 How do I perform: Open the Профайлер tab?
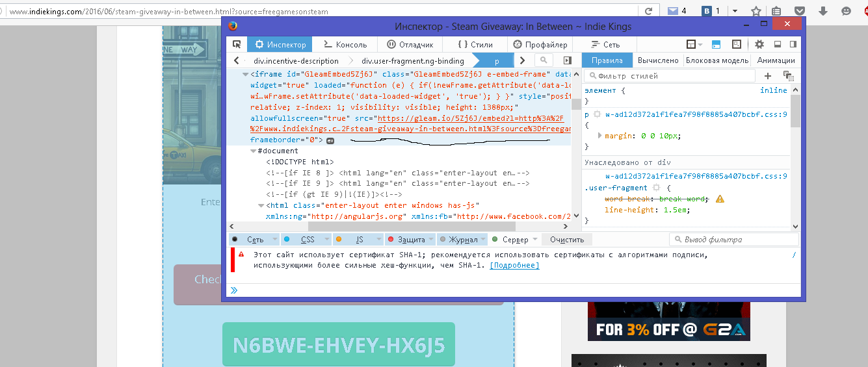coord(540,45)
